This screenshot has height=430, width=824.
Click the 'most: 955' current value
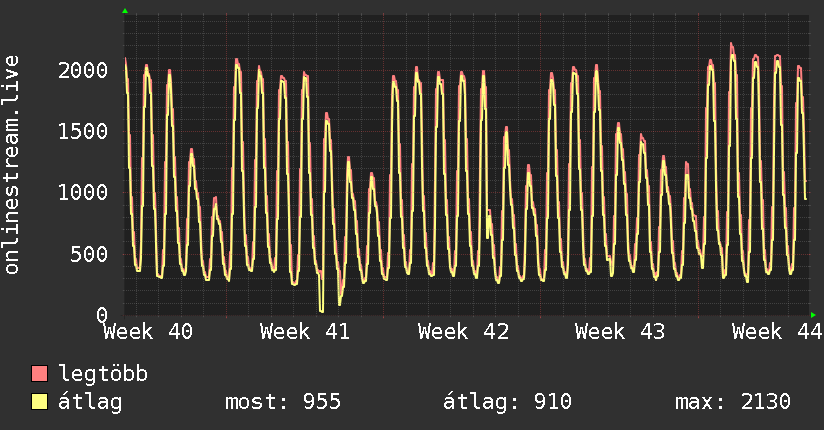283,402
